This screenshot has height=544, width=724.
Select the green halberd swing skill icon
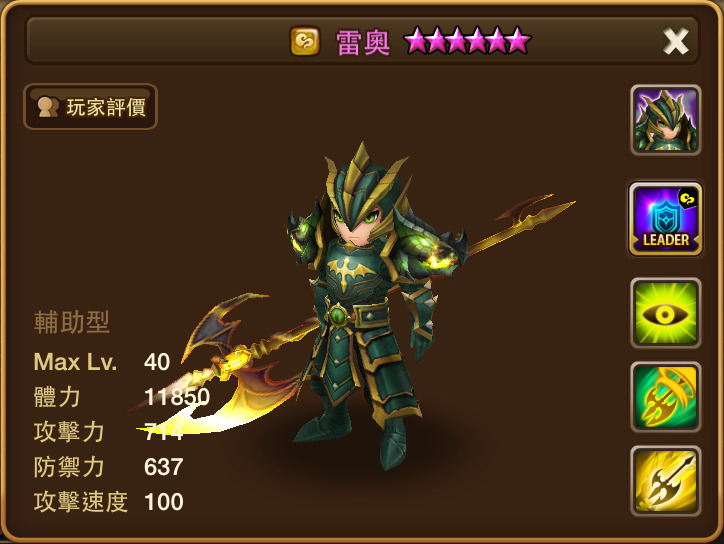click(665, 397)
